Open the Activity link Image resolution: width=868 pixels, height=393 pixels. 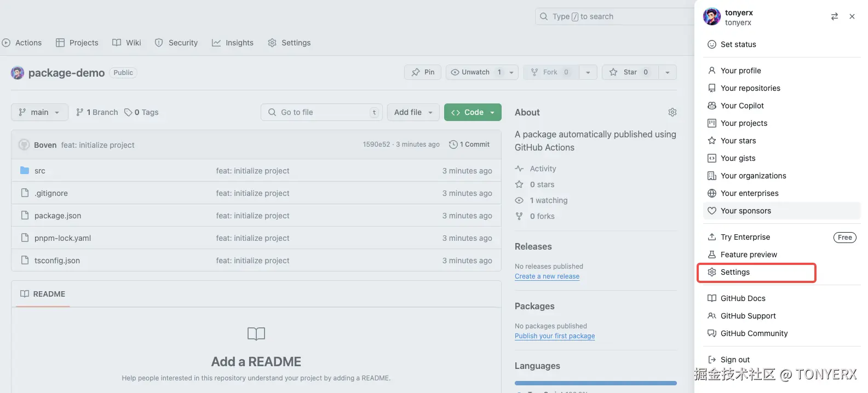(x=536, y=169)
